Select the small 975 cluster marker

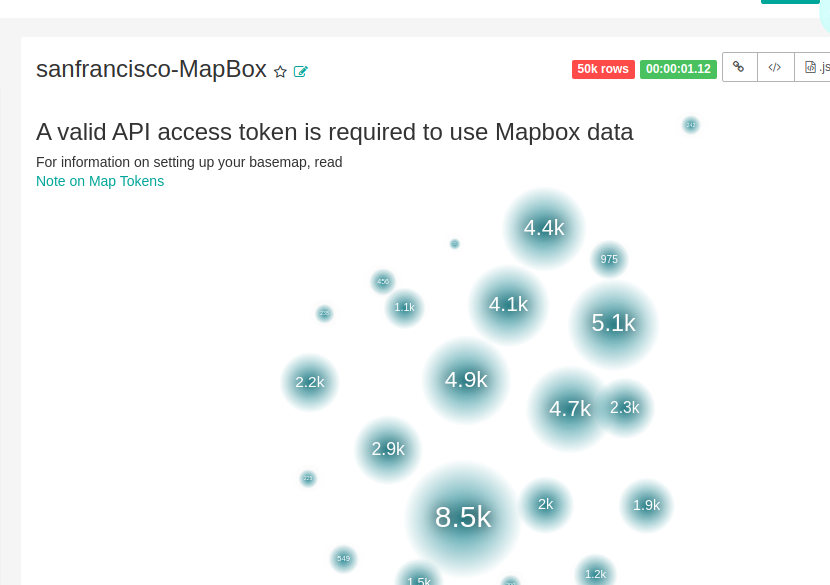pyautogui.click(x=609, y=259)
